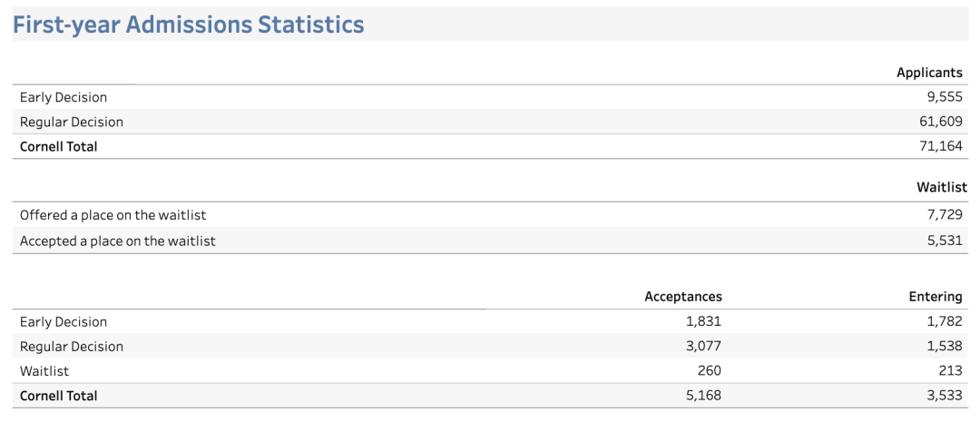This screenshot has width=980, height=422.
Task: Select the 61,609 regular decision applicants value
Action: tap(940, 122)
